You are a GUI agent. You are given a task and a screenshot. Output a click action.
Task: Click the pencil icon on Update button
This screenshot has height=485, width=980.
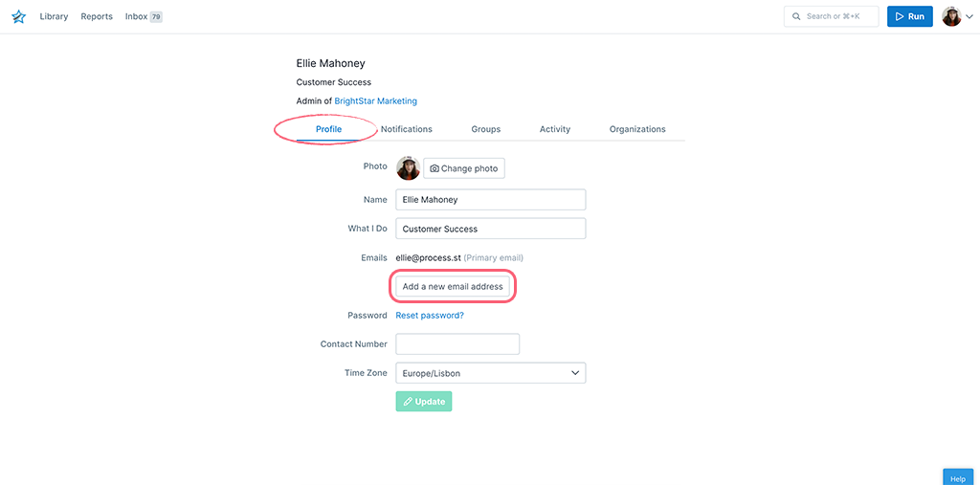pos(408,402)
